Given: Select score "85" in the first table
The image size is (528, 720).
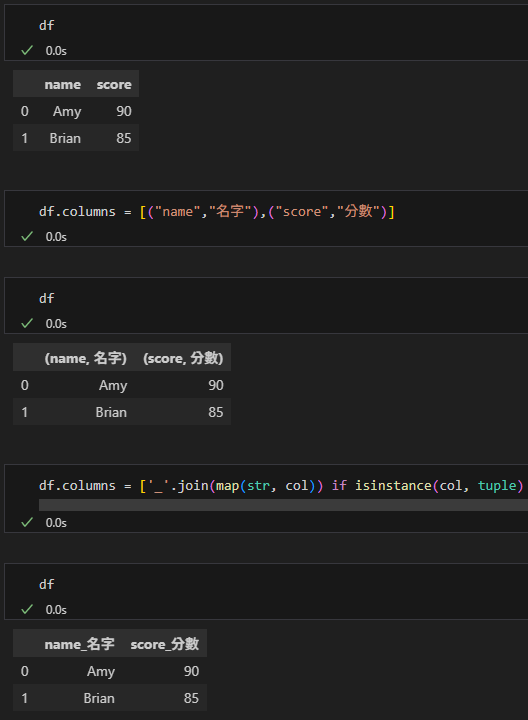Looking at the screenshot, I should (124, 138).
